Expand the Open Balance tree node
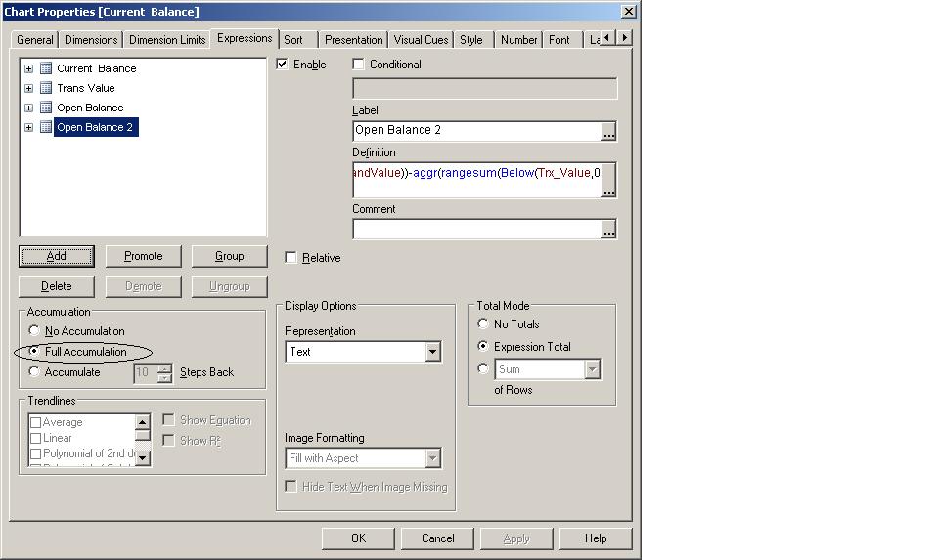939x560 pixels. tap(28, 108)
